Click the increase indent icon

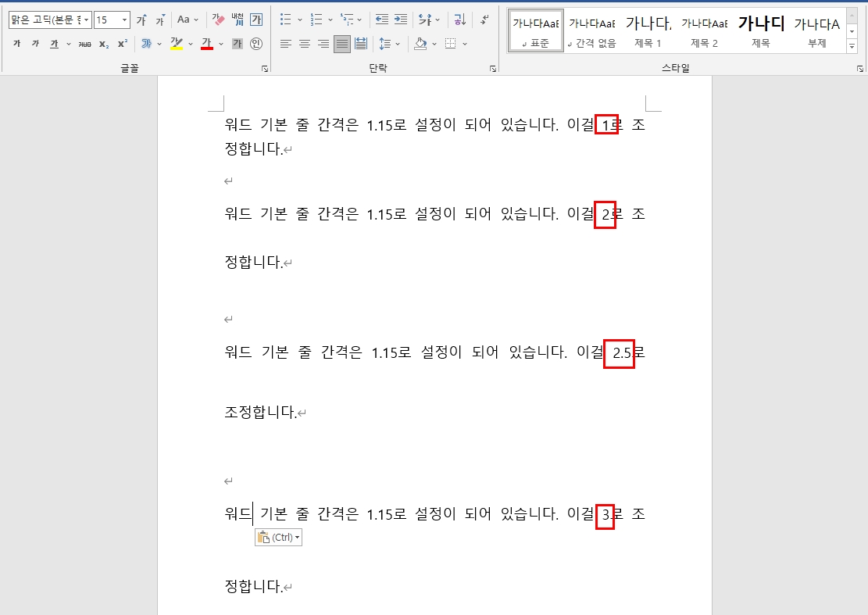pos(401,19)
